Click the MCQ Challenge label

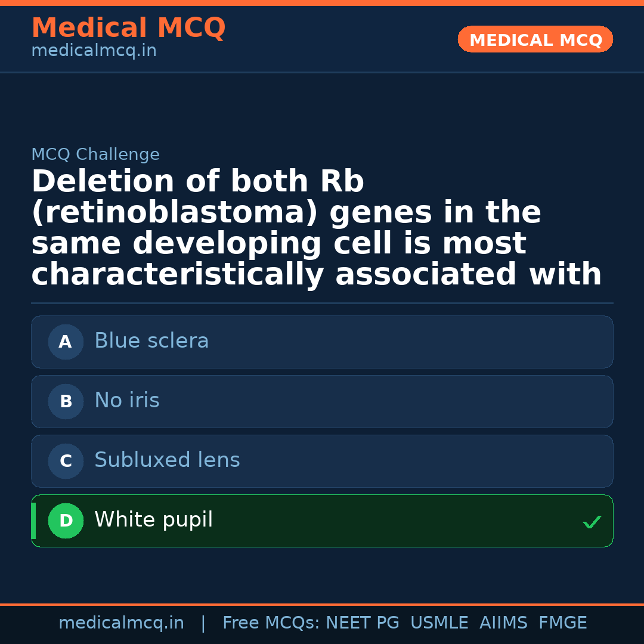tap(95, 154)
